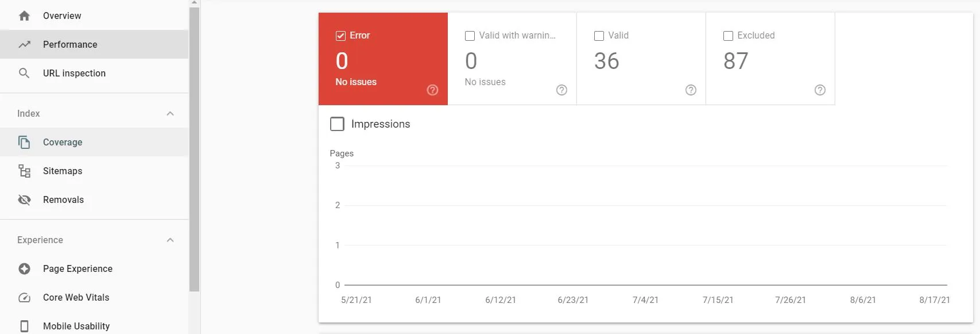Check the Excluded checkbox
This screenshot has width=980, height=334.
(x=728, y=36)
